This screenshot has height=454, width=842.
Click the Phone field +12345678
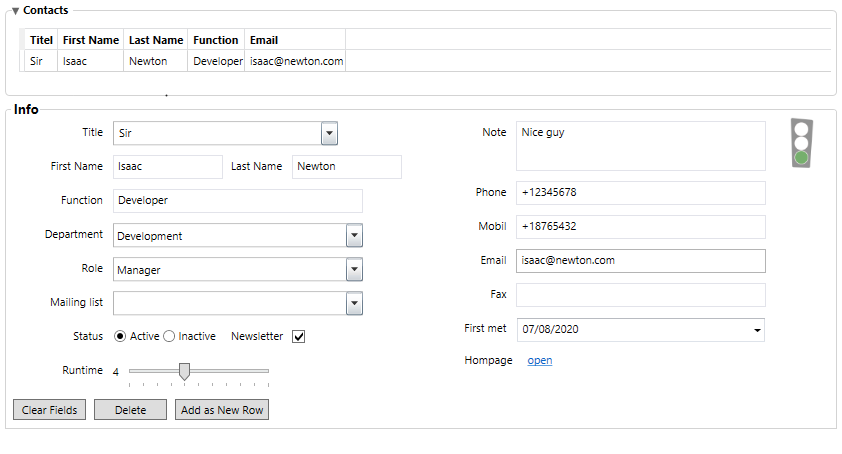click(641, 193)
